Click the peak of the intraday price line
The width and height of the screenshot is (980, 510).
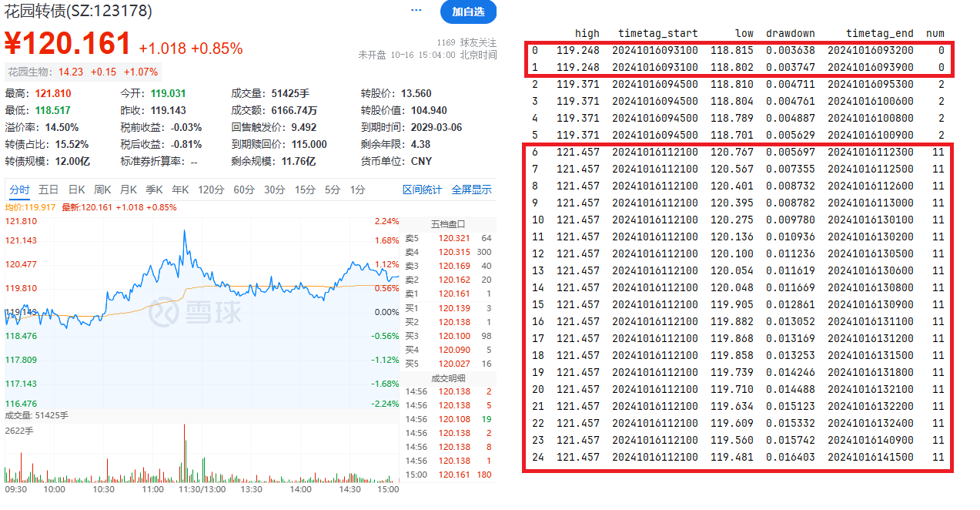(185, 231)
